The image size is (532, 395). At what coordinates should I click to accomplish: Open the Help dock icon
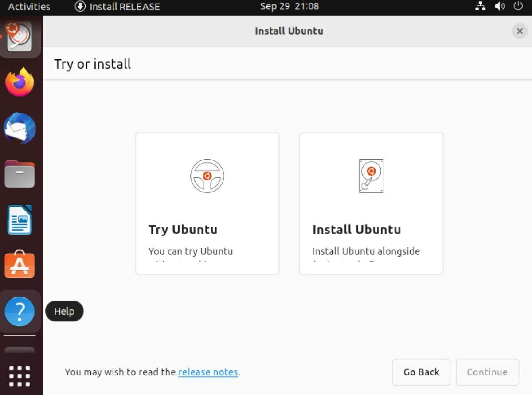coord(20,311)
